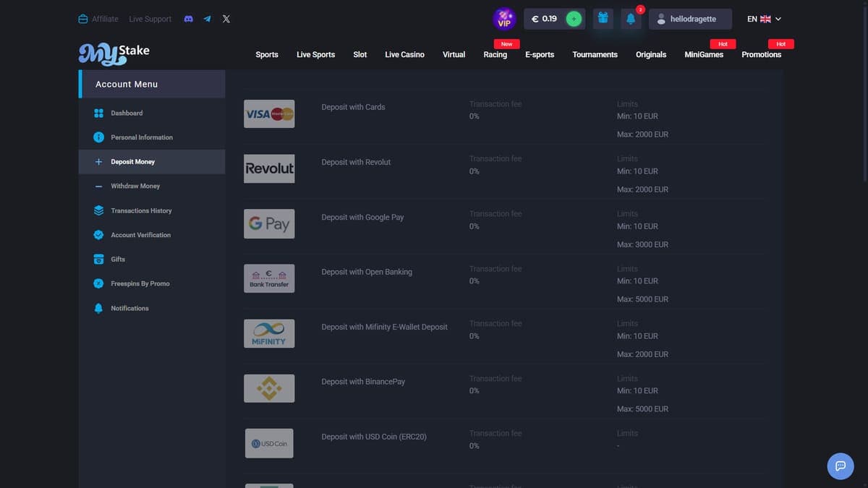868x488 pixels.
Task: Choose Deposit with Cards
Action: (353, 107)
